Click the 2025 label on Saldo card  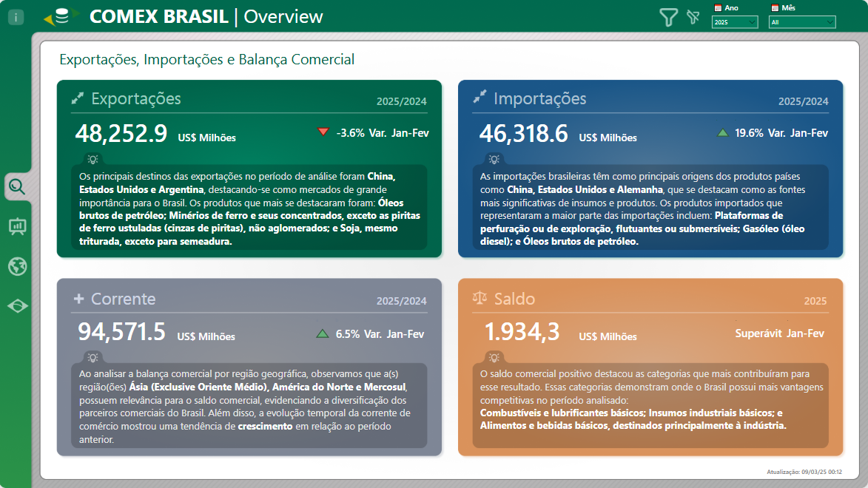point(815,301)
